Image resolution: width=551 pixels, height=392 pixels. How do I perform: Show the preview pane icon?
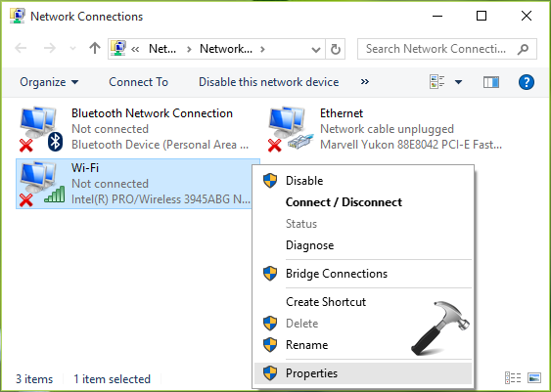(x=491, y=82)
